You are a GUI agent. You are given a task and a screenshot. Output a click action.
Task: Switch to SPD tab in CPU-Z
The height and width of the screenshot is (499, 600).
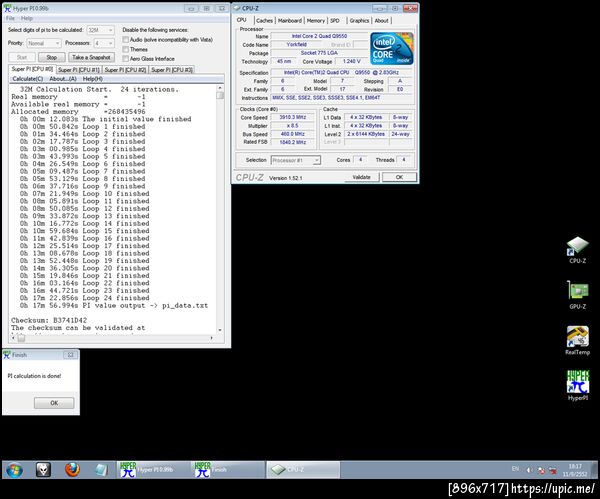(335, 21)
